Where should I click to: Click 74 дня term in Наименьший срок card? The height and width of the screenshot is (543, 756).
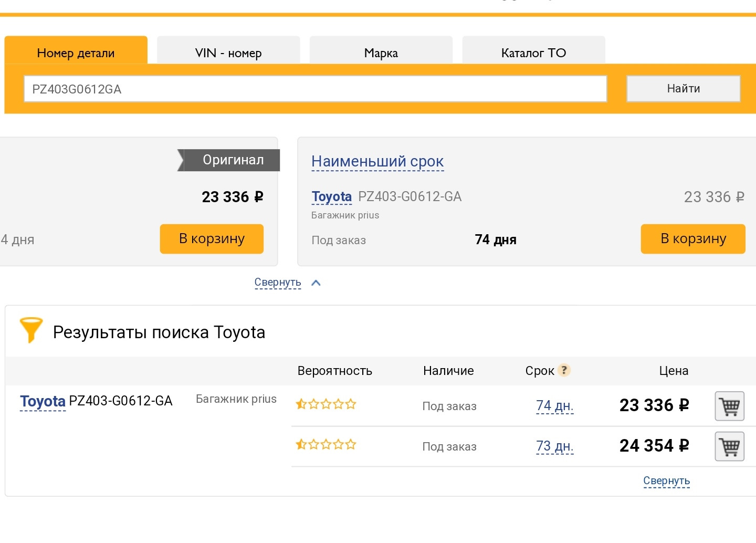tap(496, 240)
